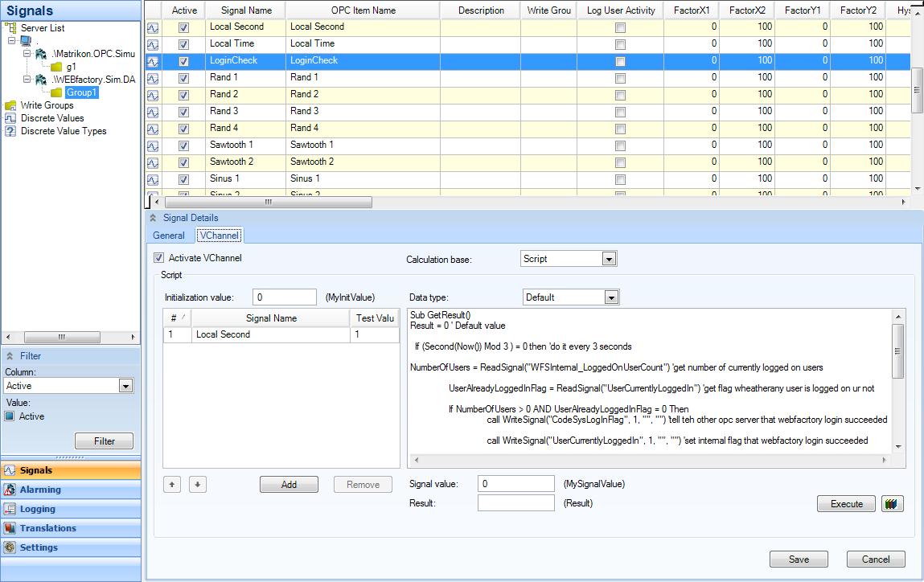Collapse the Signal Details panel
The height and width of the screenshot is (582, 924).
tap(153, 218)
